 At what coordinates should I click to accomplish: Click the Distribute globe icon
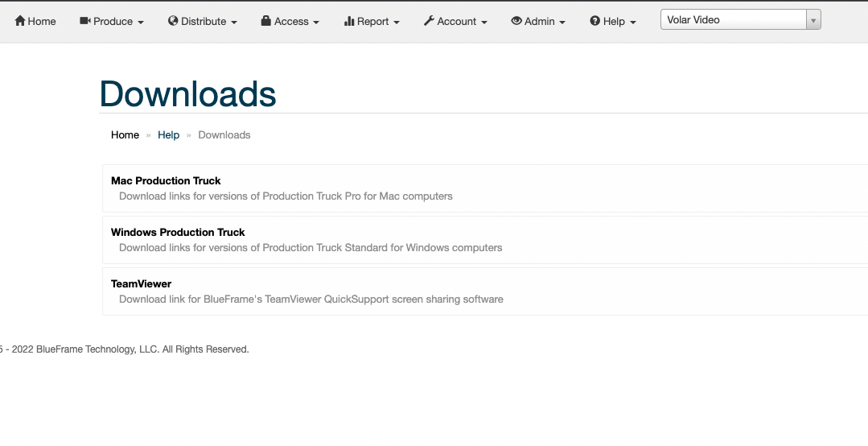pyautogui.click(x=173, y=21)
